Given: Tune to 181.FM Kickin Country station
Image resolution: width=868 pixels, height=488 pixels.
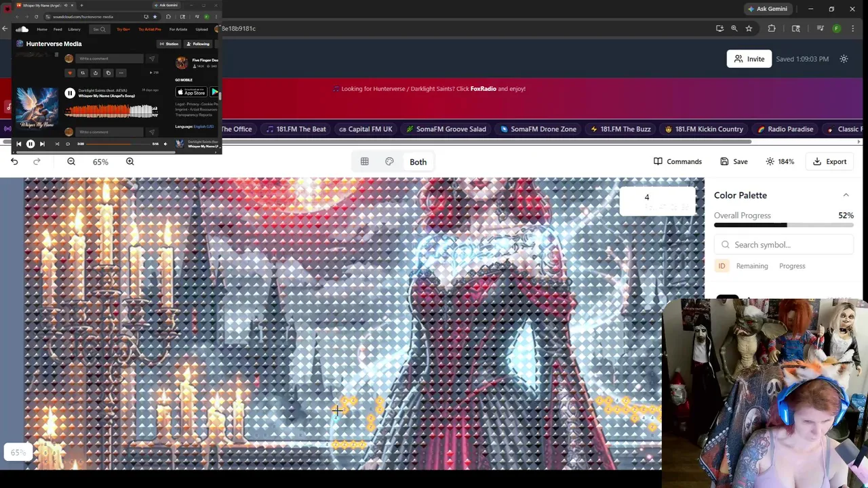Looking at the screenshot, I should pos(704,129).
